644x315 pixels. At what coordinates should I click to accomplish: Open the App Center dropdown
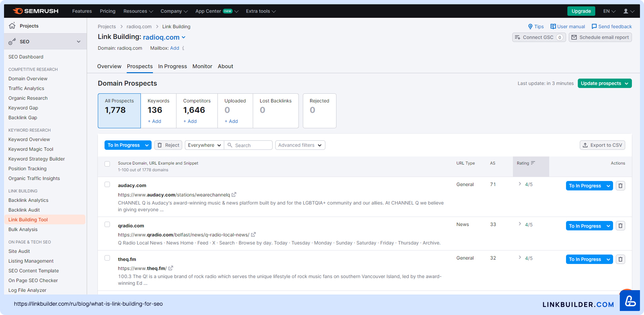click(x=217, y=11)
